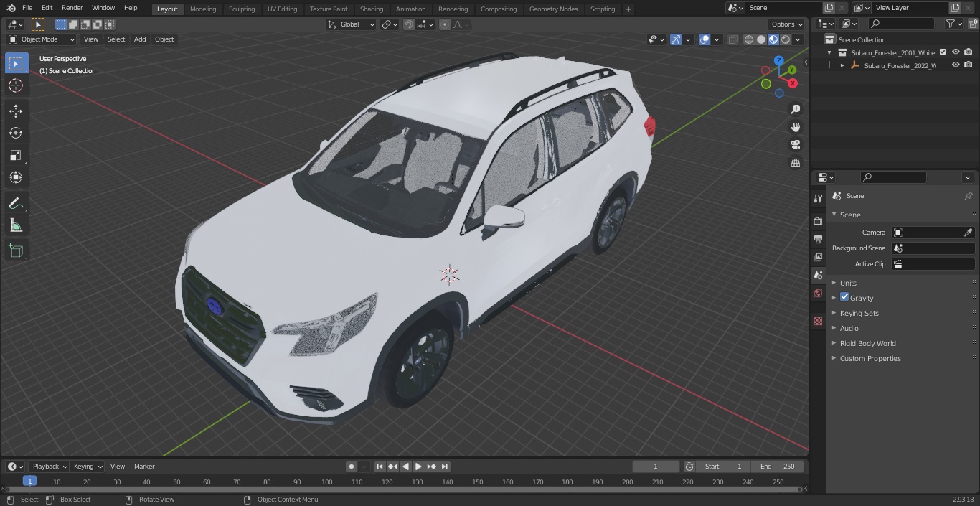Expand the Audio panel
The width and height of the screenshot is (980, 506).
pos(849,328)
